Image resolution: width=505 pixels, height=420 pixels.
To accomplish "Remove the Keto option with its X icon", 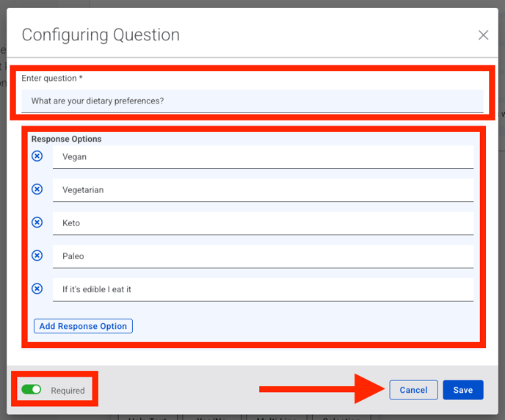I will [x=37, y=222].
